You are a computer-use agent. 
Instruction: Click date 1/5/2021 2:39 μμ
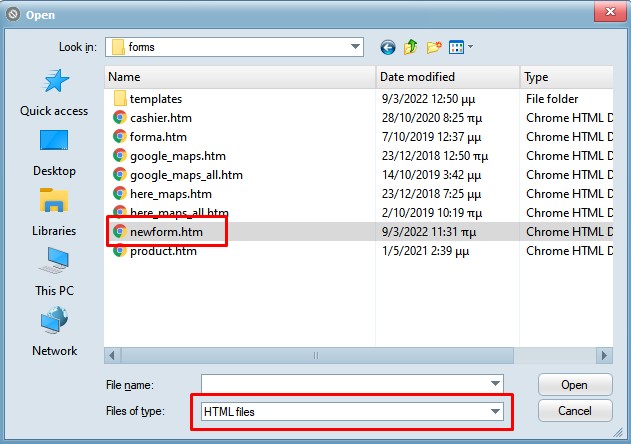coord(425,251)
